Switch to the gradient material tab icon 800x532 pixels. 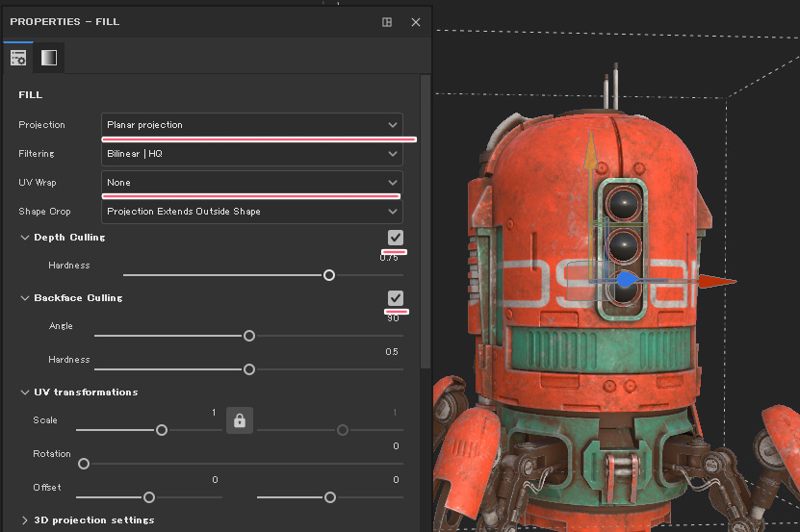click(48, 58)
